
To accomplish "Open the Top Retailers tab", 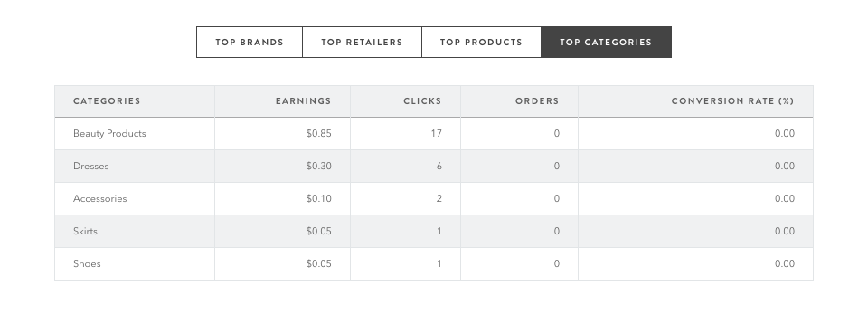I will pos(362,43).
